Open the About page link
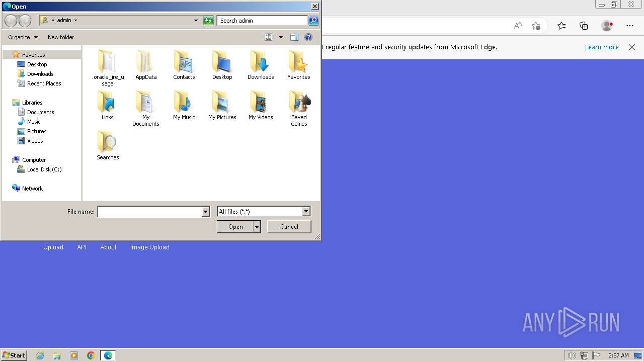644x362 pixels. (108, 247)
